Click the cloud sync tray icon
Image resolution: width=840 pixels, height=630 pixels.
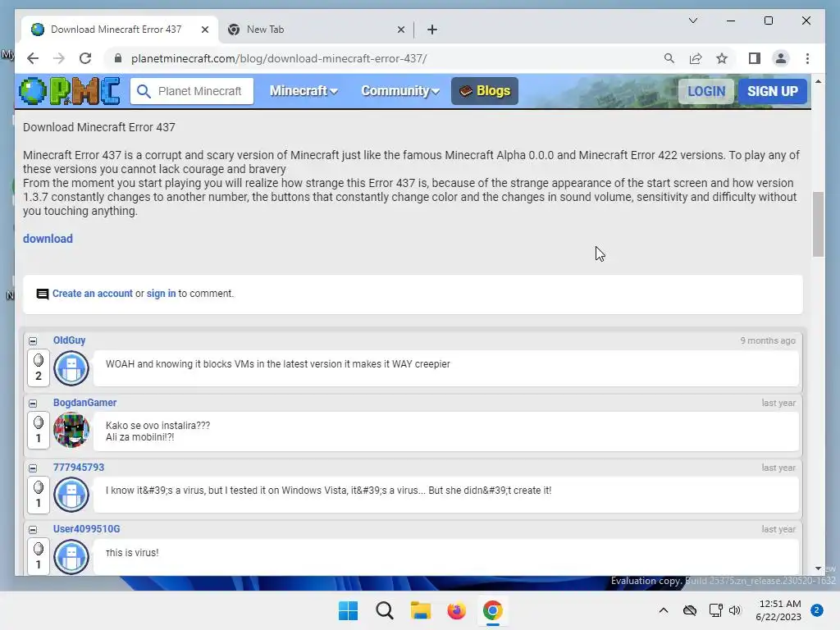pyautogui.click(x=689, y=610)
